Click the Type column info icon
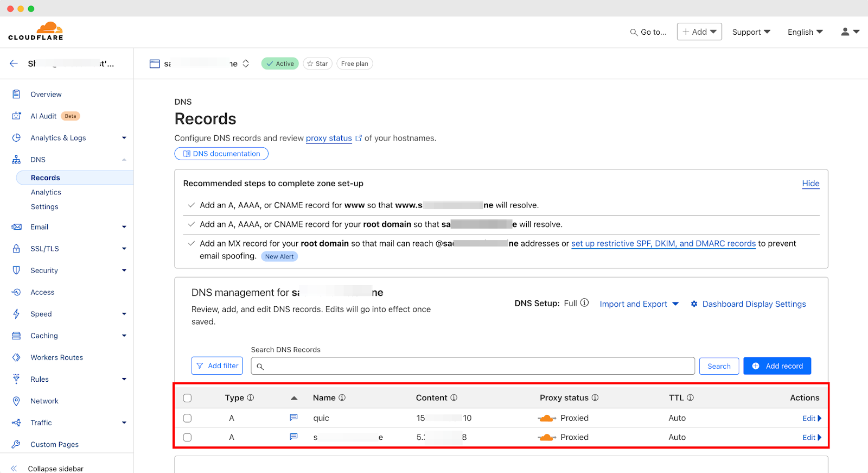Viewport: 868px width, 473px height. click(x=251, y=398)
